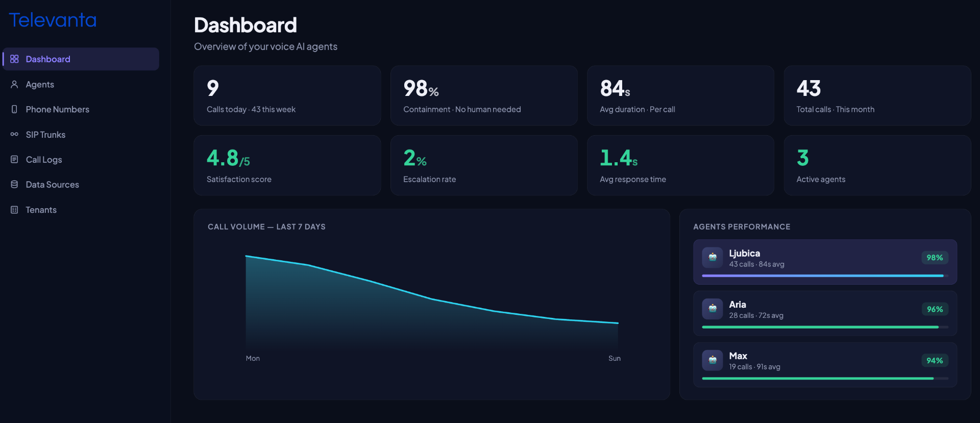
Task: Click the 98% badge for Ljubica
Action: (935, 258)
